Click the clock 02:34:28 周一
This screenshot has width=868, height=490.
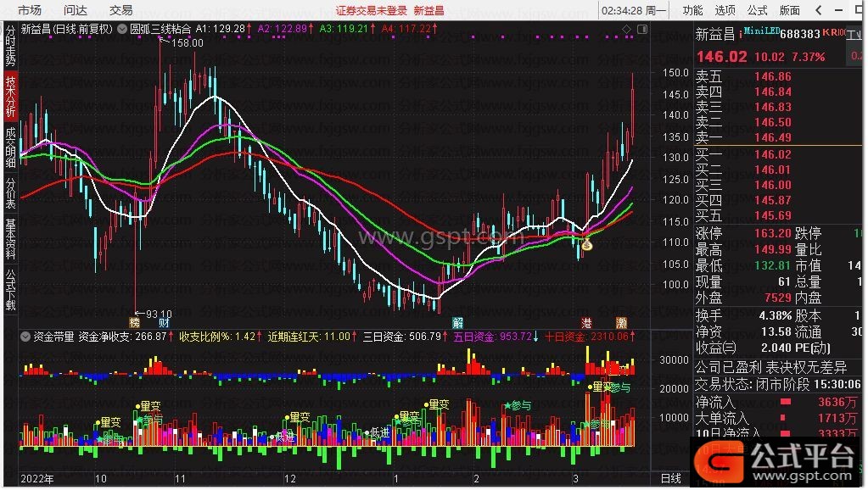pos(633,10)
